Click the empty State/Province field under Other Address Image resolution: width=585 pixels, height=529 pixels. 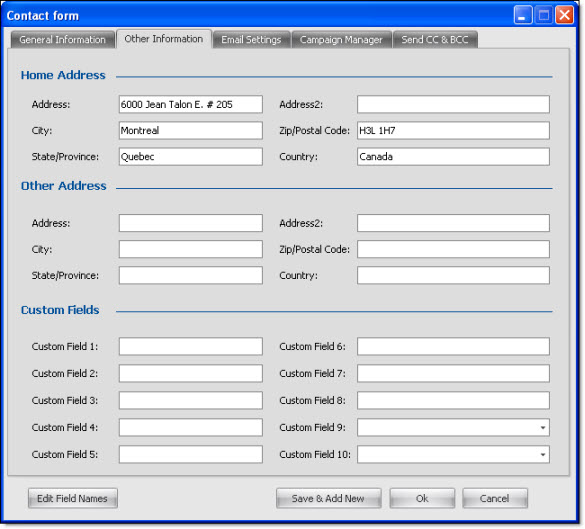click(x=191, y=275)
